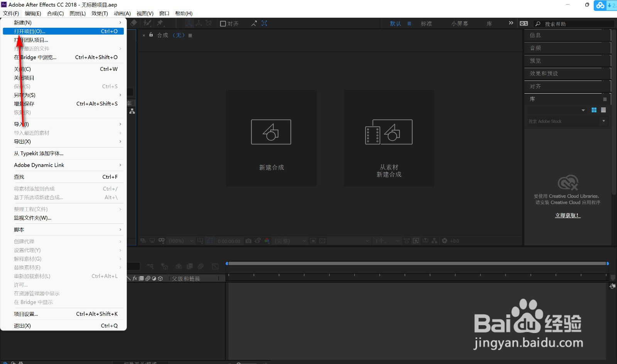Click New Composition icon card
Screen dimensions: 617x364
pyautogui.click(x=271, y=138)
